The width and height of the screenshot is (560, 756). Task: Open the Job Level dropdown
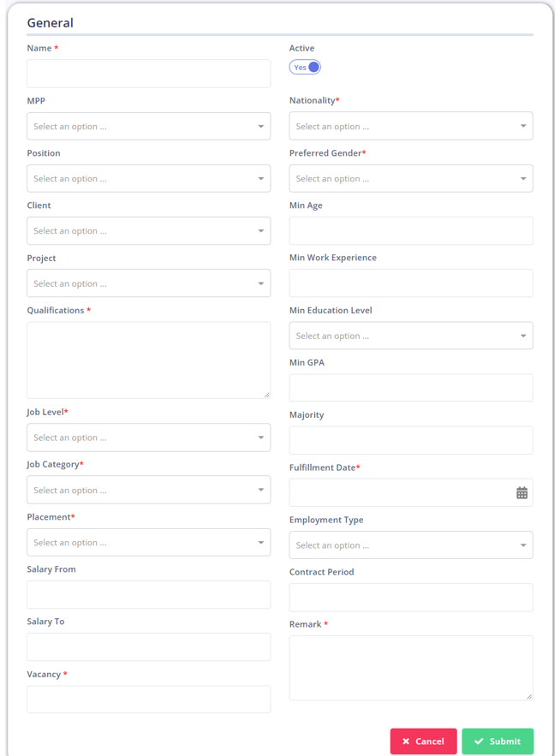(x=148, y=438)
